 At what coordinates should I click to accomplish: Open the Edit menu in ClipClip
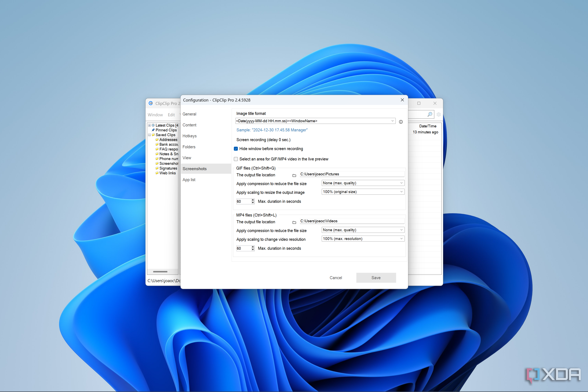point(171,115)
